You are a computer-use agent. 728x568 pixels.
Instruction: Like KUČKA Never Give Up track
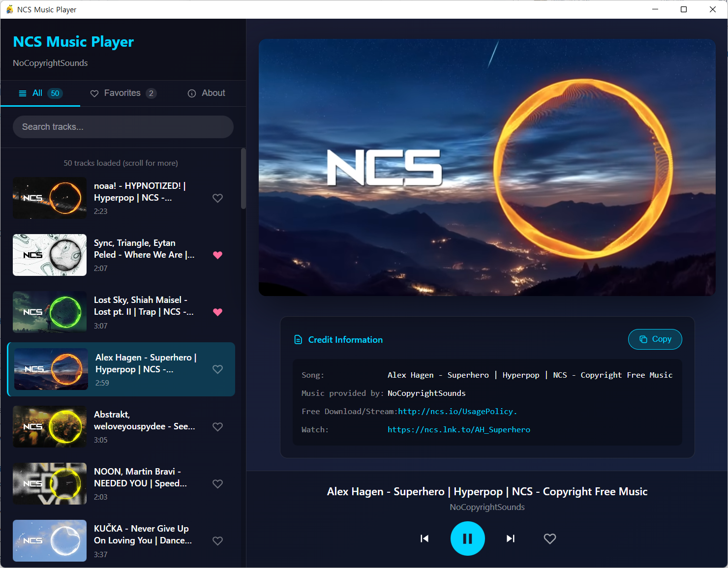coord(217,540)
